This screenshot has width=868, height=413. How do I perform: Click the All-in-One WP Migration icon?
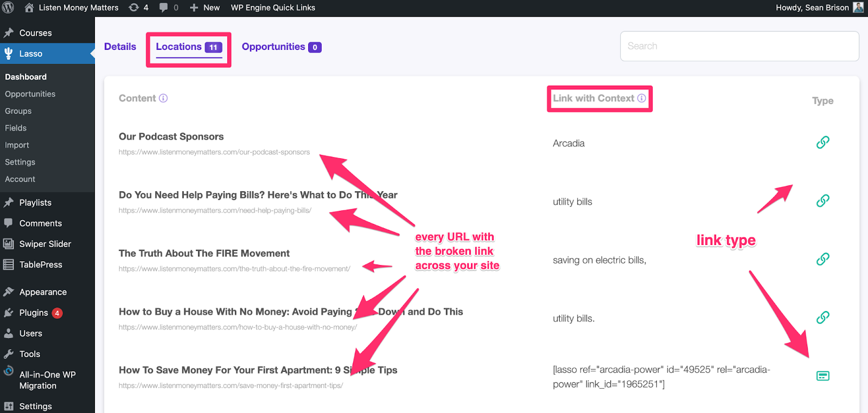coord(8,371)
